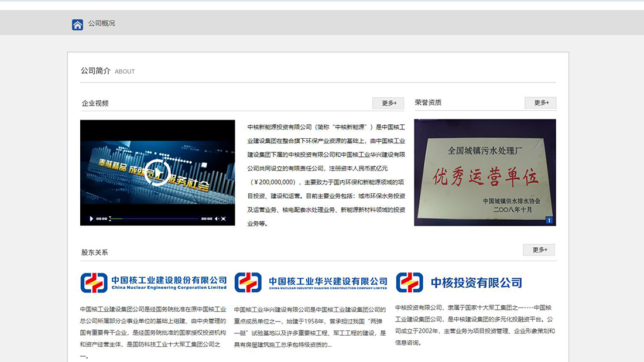Click the 中国核工业建设股份有限公司 logo
Image resolution: width=644 pixels, height=362 pixels.
point(153,283)
